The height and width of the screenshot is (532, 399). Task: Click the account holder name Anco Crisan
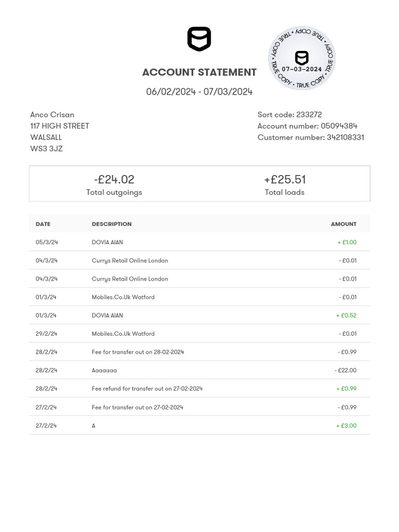(x=52, y=115)
